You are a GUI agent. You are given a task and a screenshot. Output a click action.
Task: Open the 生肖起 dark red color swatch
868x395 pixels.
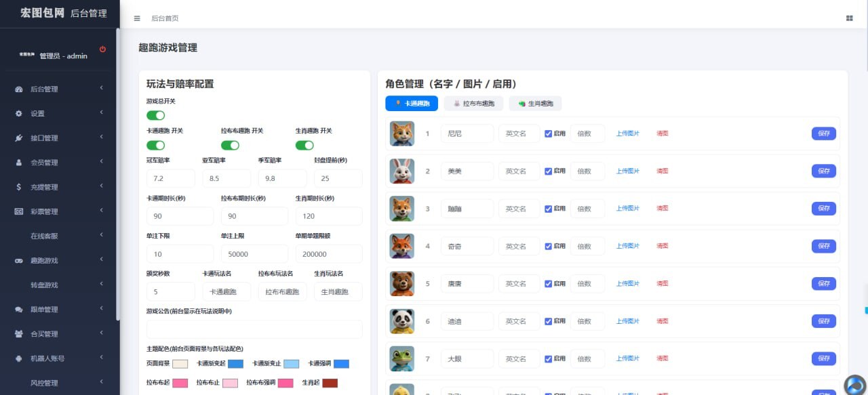click(330, 383)
